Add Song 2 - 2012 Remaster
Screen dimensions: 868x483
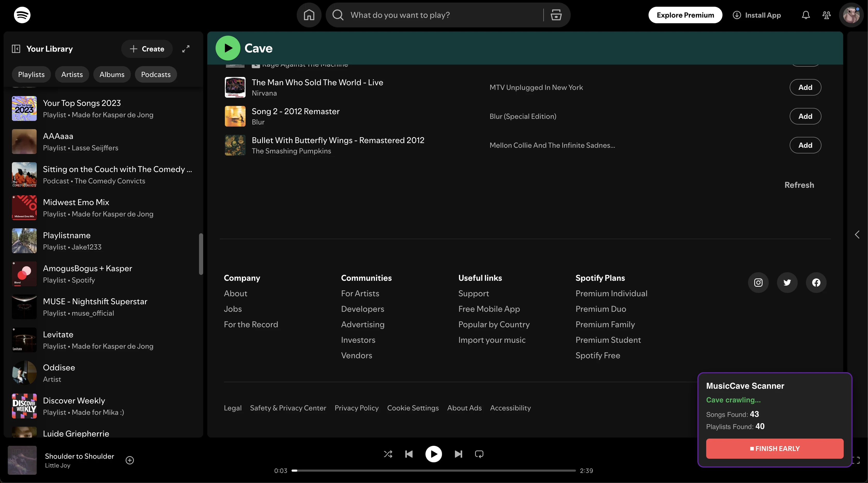point(805,116)
